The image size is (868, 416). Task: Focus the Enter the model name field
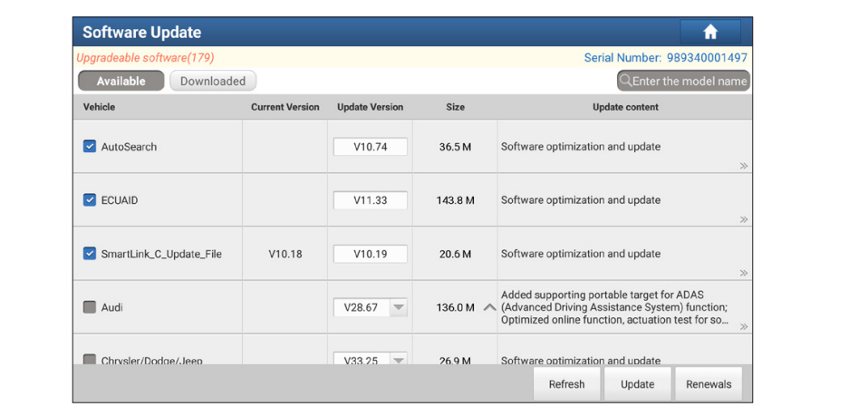(684, 81)
